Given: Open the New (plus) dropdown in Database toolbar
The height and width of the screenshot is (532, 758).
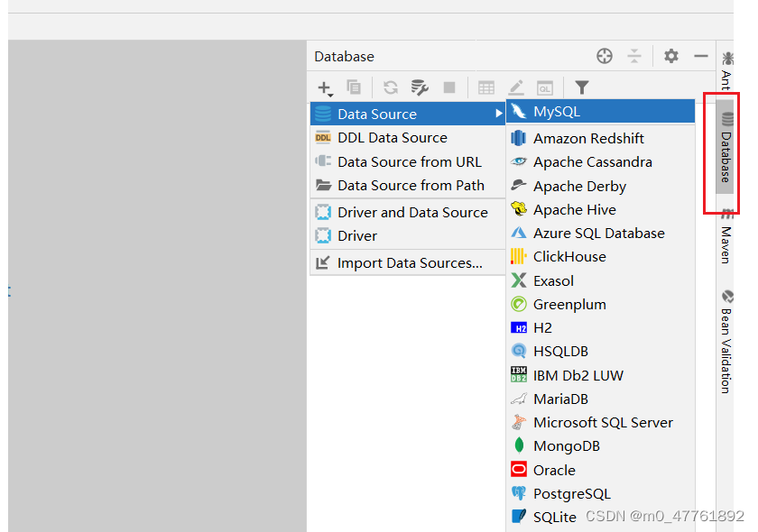Looking at the screenshot, I should point(325,88).
